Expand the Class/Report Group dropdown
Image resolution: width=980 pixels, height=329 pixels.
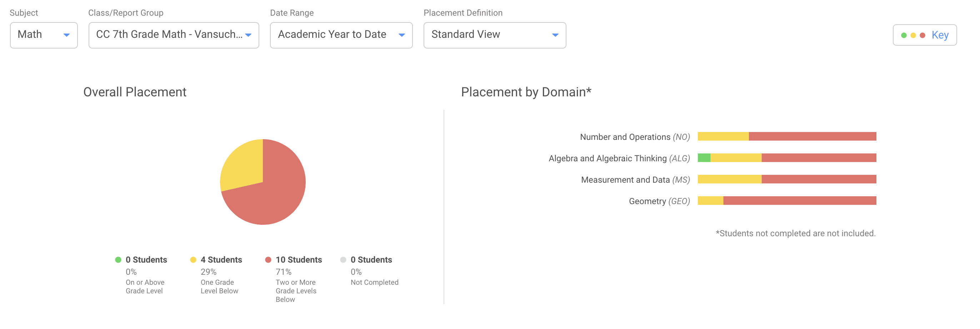[x=174, y=35]
